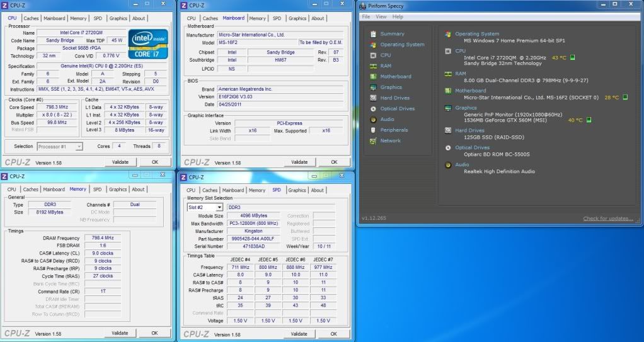Viewport: 644px width, 342px height.
Task: Open the Processor #1 selection dropdown
Action: (60, 146)
